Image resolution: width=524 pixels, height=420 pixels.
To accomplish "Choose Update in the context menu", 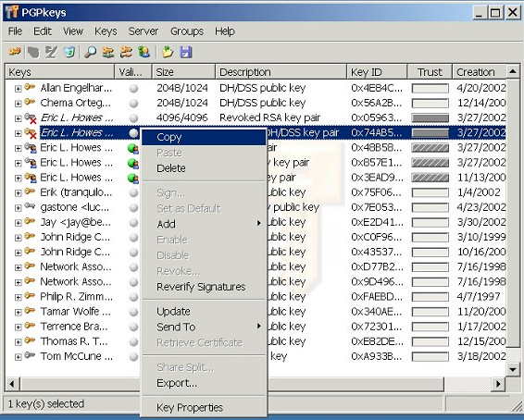I will pyautogui.click(x=204, y=312).
